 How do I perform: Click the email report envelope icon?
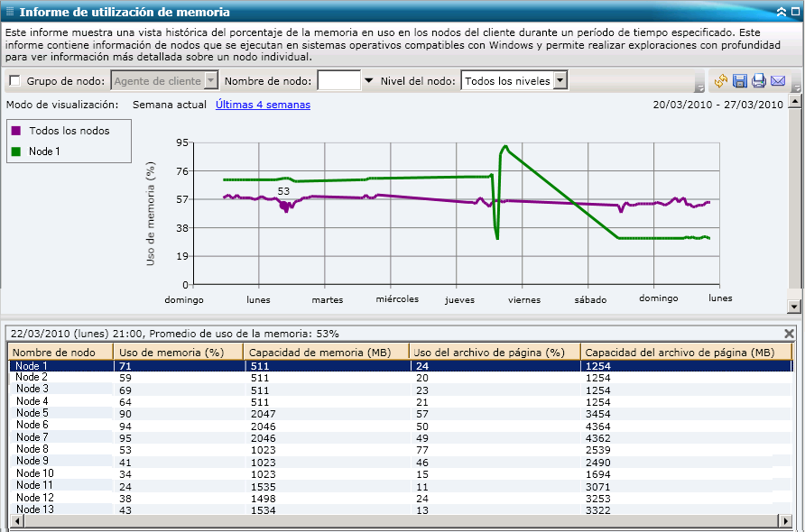point(778,81)
